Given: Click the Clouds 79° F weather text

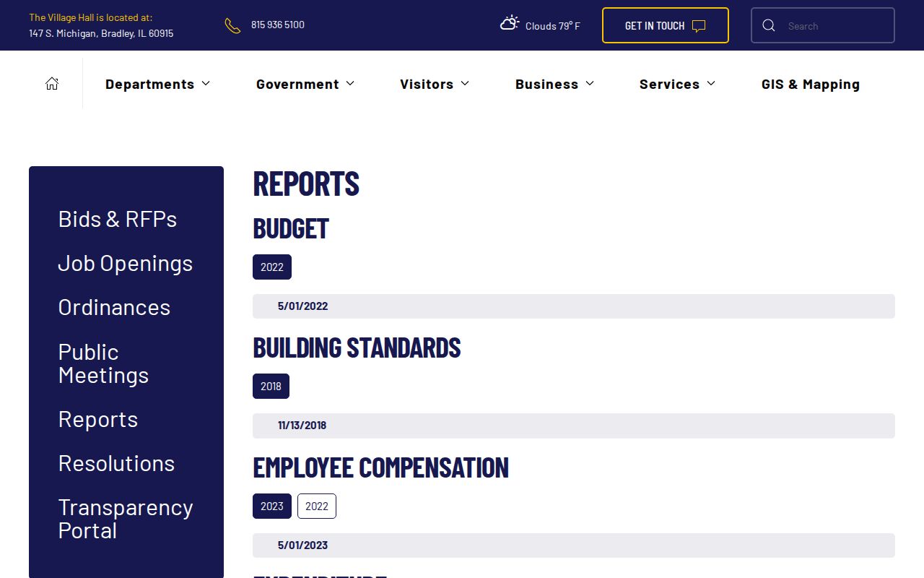Looking at the screenshot, I should 553,26.
